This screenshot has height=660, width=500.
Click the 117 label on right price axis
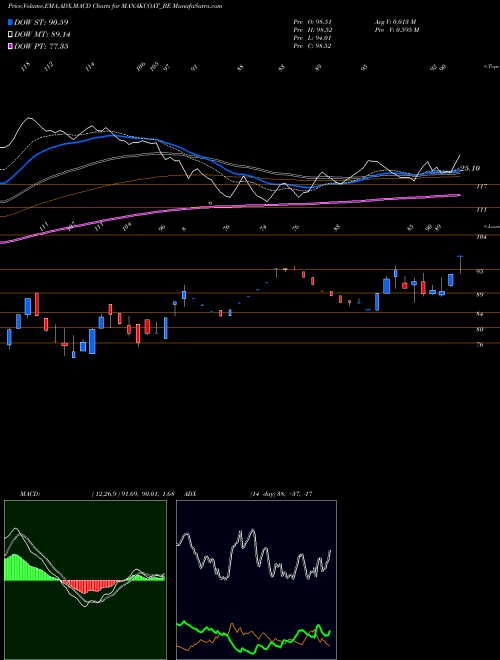(x=481, y=186)
